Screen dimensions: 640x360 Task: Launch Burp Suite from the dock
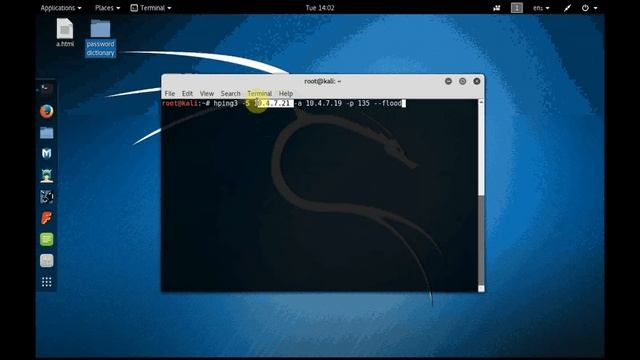point(47,218)
